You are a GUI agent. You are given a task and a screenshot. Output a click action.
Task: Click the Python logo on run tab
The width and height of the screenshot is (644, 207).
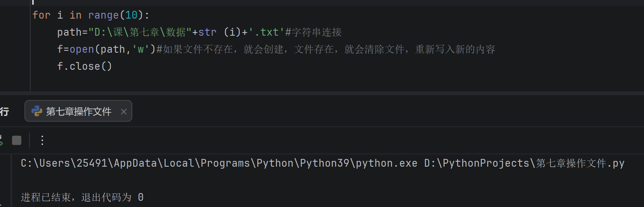(37, 111)
